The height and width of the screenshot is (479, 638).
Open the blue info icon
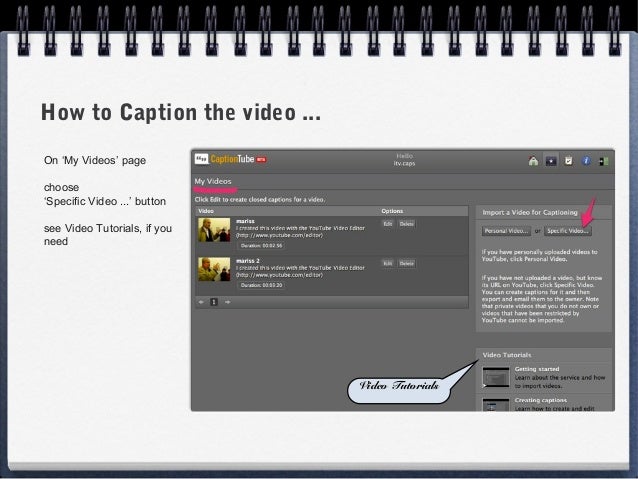click(x=586, y=161)
